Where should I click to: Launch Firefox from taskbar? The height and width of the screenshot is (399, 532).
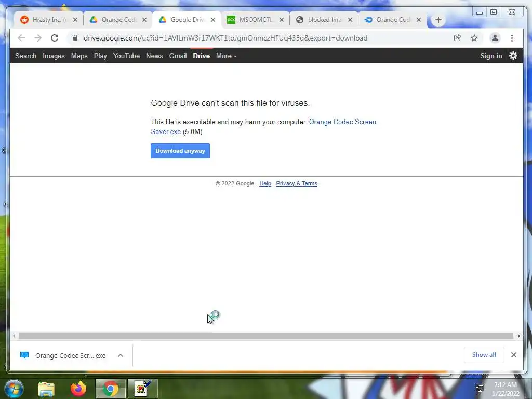(78, 389)
